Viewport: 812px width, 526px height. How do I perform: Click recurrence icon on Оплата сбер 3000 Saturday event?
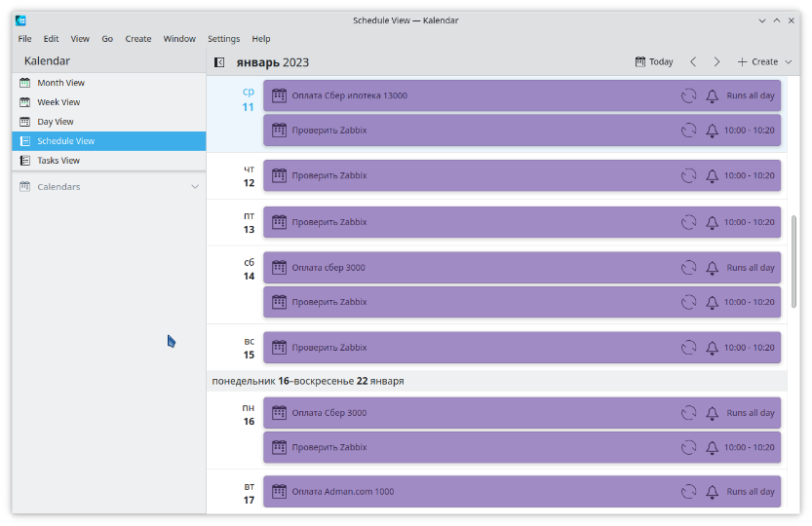point(688,268)
